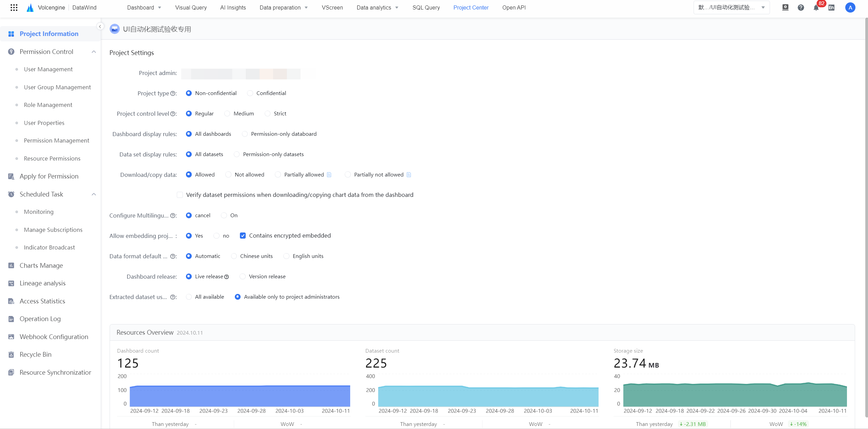Open the AI Insights tab
Screen dimensions: 868x429
(233, 7)
